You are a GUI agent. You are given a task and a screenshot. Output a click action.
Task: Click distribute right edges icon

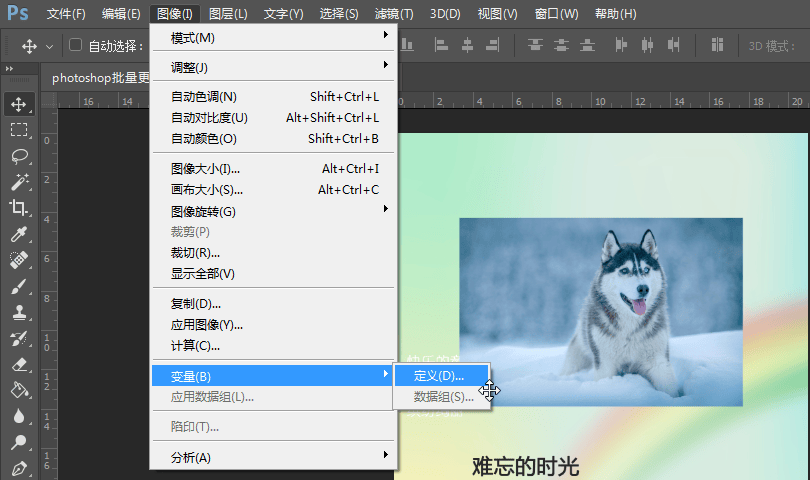(673, 45)
